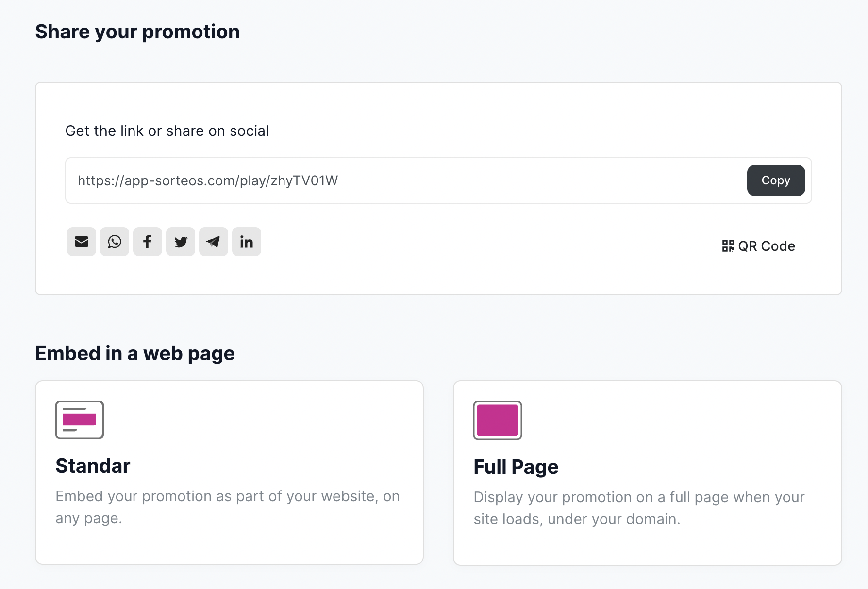Select the Standar embed title
The height and width of the screenshot is (589, 868).
[93, 466]
